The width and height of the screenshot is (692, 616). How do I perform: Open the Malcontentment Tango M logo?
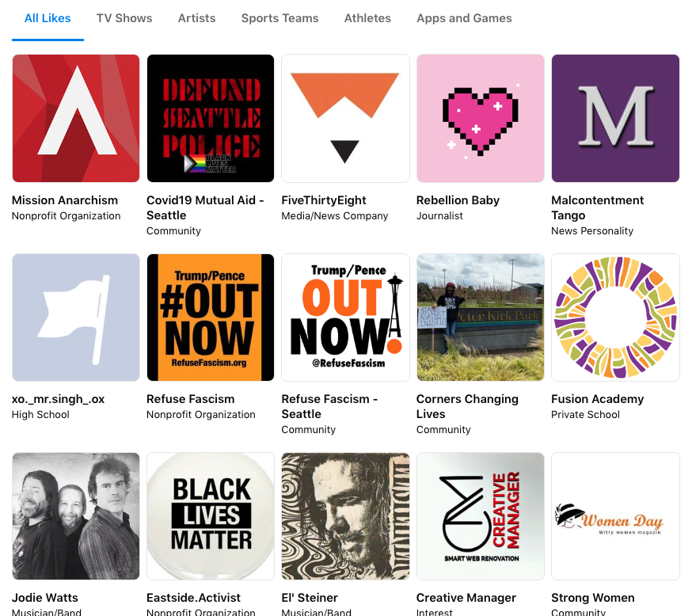615,119
